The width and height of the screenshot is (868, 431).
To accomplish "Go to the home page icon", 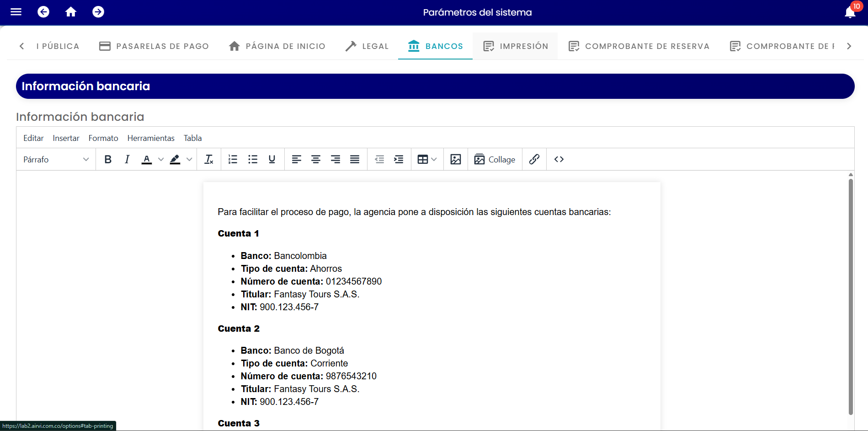I will pyautogui.click(x=71, y=12).
